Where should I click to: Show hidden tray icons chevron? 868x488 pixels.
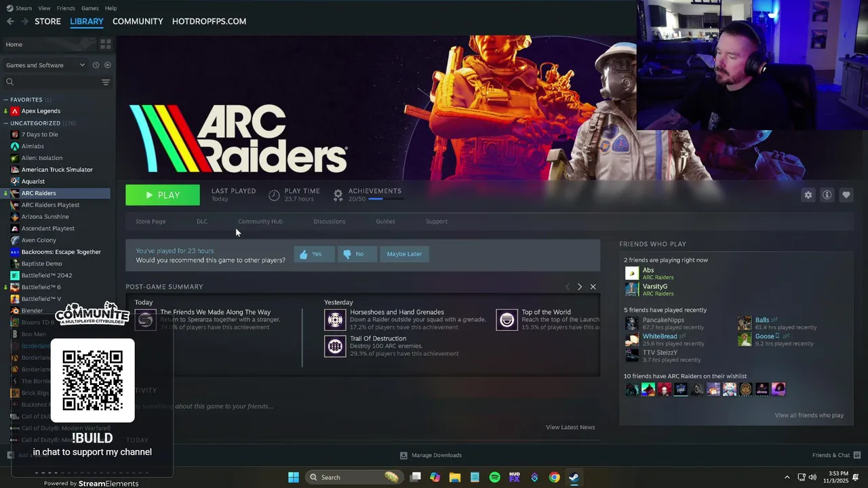pos(787,477)
